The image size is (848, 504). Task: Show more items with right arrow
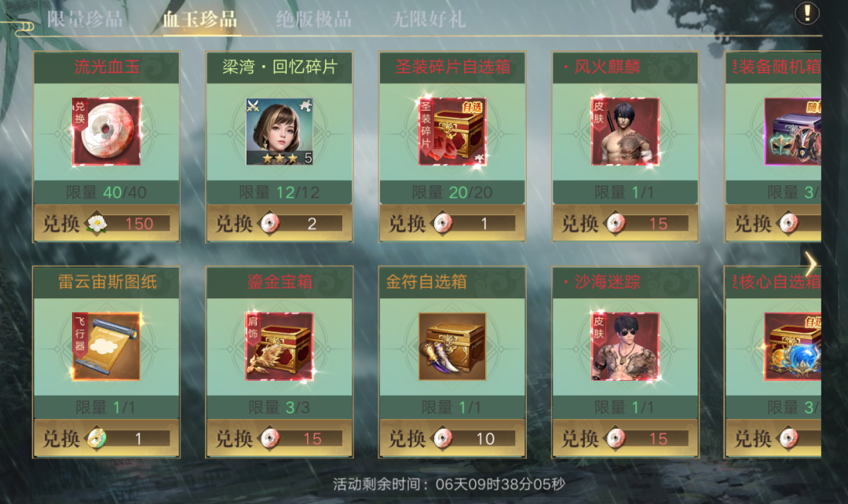810,264
